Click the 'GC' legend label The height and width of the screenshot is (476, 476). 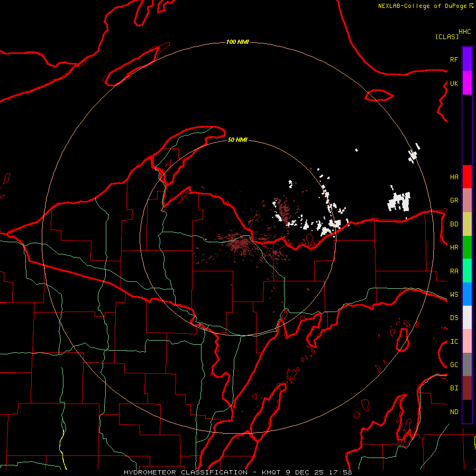click(x=454, y=365)
